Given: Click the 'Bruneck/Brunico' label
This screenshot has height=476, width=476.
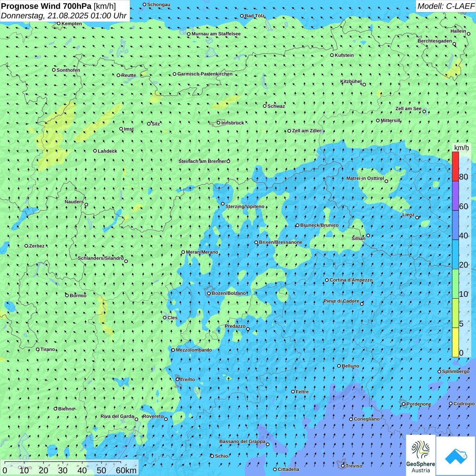Looking at the screenshot, I should (x=319, y=225).
